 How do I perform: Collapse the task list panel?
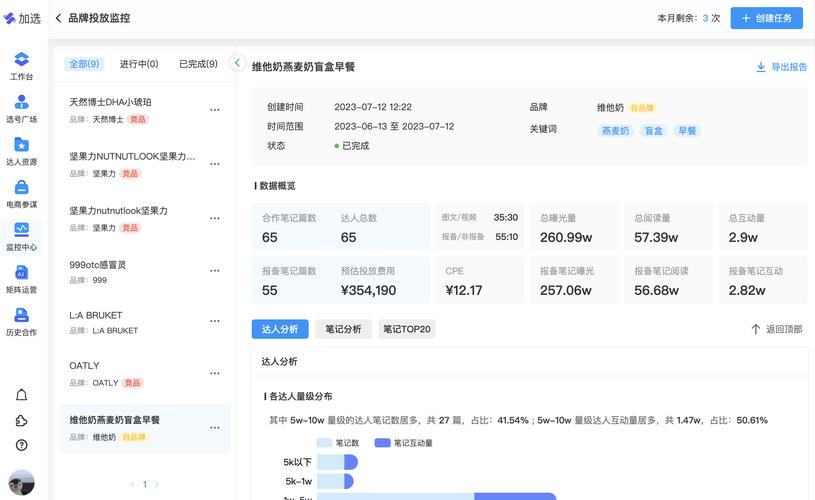click(237, 63)
